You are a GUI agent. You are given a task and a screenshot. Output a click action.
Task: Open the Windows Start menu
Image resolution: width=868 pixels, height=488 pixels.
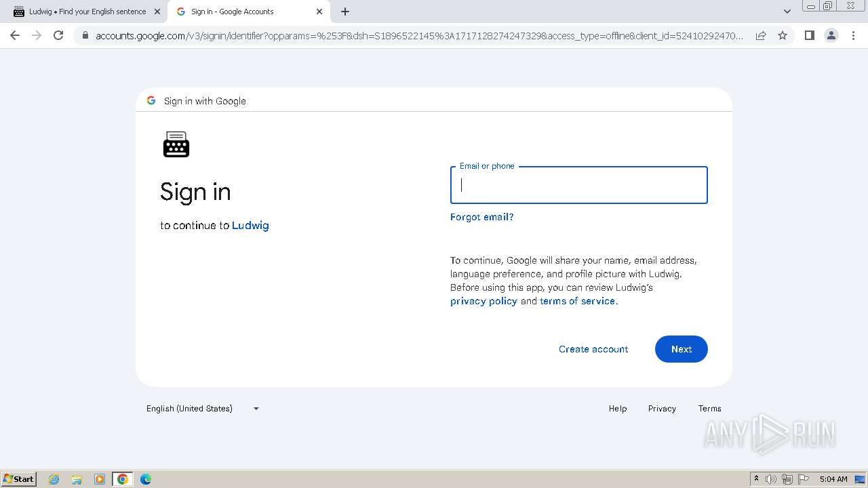[19, 479]
